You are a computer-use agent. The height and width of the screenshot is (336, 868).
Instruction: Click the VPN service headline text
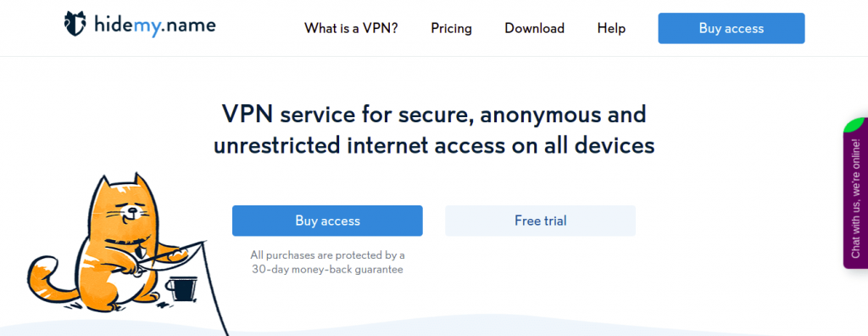coord(434,131)
